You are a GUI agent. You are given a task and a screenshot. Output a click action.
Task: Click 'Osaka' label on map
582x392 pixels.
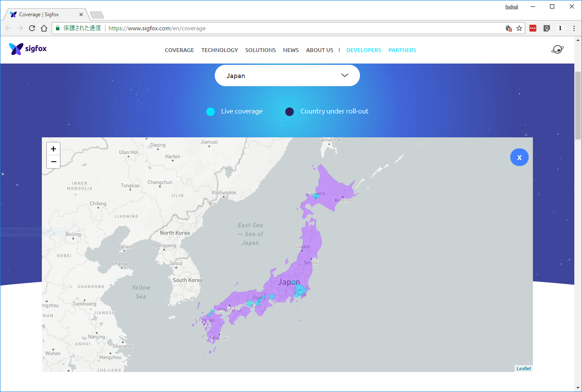259,298
